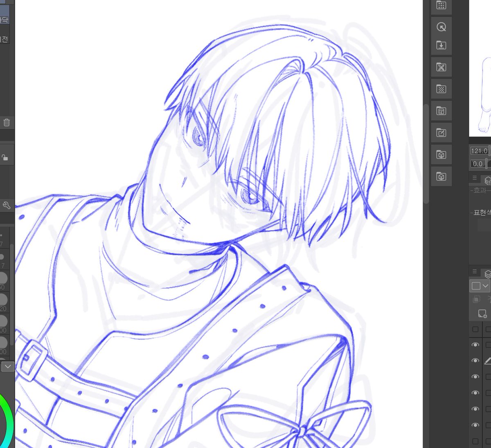Toggle the lowest visible eye icon

click(x=475, y=425)
